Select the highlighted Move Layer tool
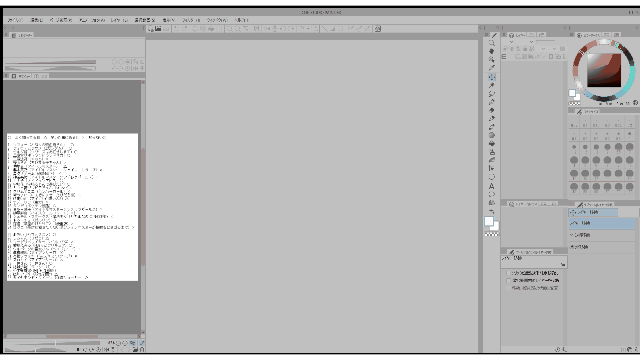The image size is (640, 360). 491,77
